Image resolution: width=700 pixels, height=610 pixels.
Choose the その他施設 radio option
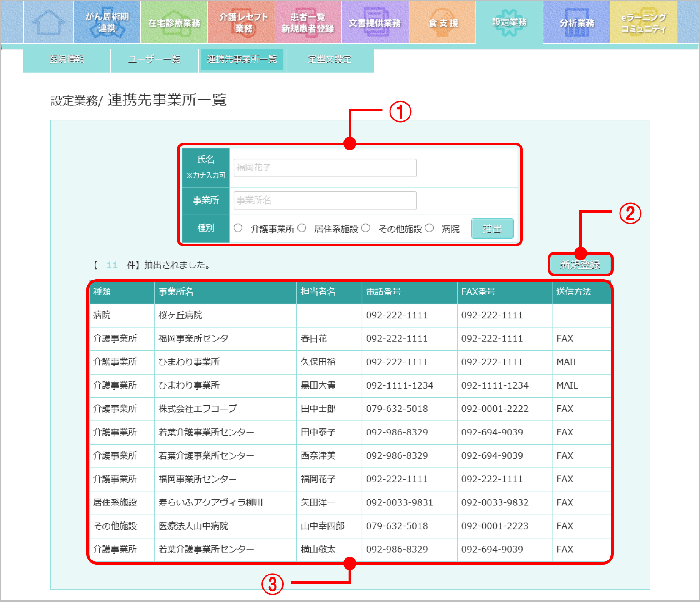pos(366,228)
